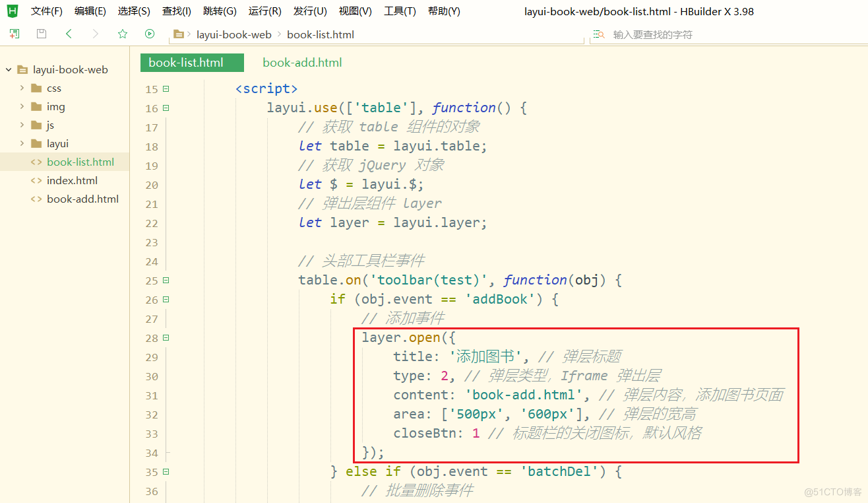Fold code at line 15 marker
868x503 pixels.
(x=166, y=88)
